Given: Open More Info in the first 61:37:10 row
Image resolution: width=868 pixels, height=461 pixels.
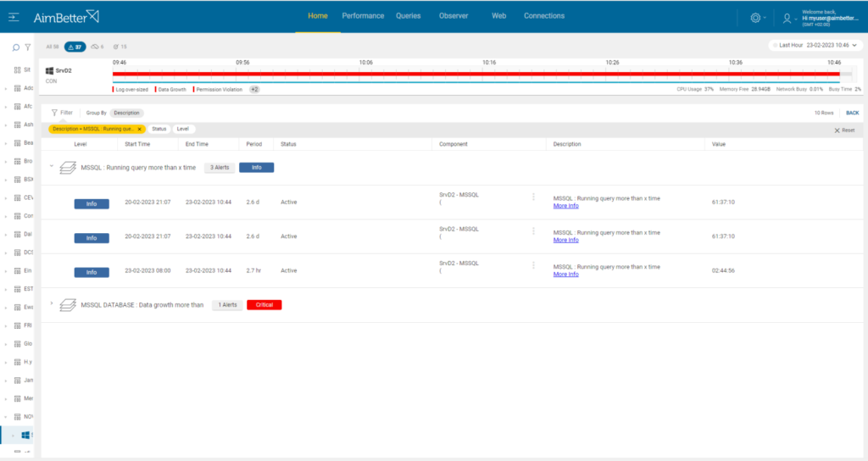Looking at the screenshot, I should pos(565,206).
